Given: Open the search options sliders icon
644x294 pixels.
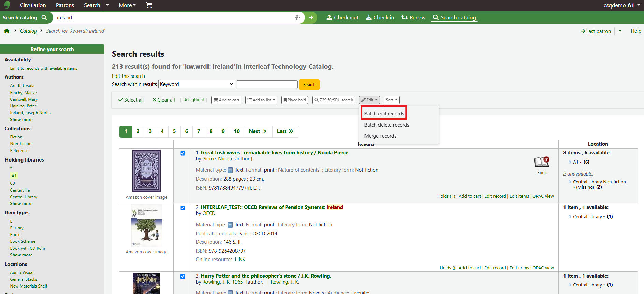Looking at the screenshot, I should [298, 18].
